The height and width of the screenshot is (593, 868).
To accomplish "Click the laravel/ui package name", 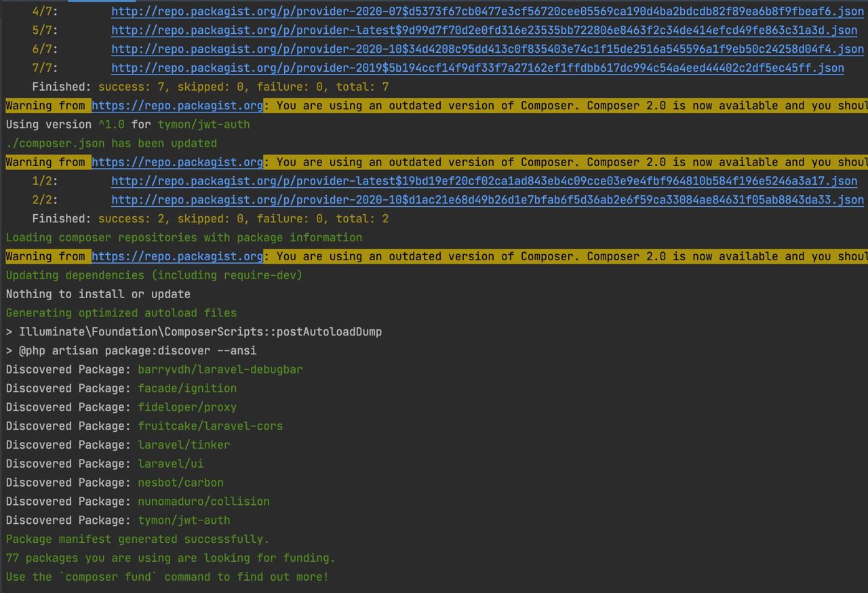I will pos(171,464).
